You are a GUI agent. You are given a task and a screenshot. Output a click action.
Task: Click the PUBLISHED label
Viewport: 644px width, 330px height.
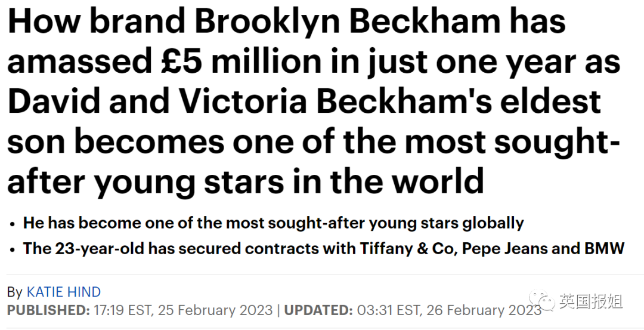point(48,310)
